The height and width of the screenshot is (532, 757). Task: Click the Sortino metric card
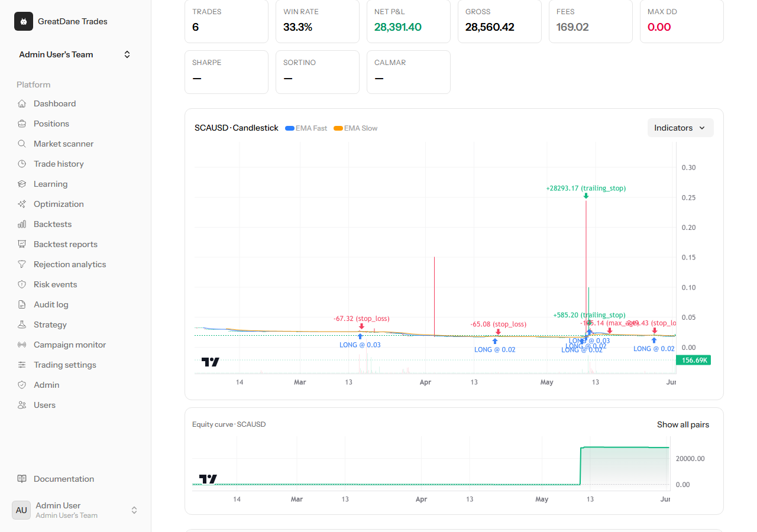(x=318, y=72)
